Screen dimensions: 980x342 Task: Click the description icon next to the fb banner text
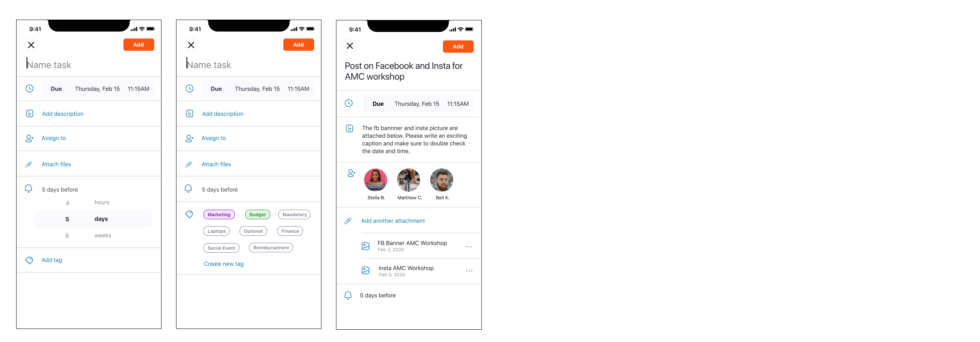pos(349,128)
